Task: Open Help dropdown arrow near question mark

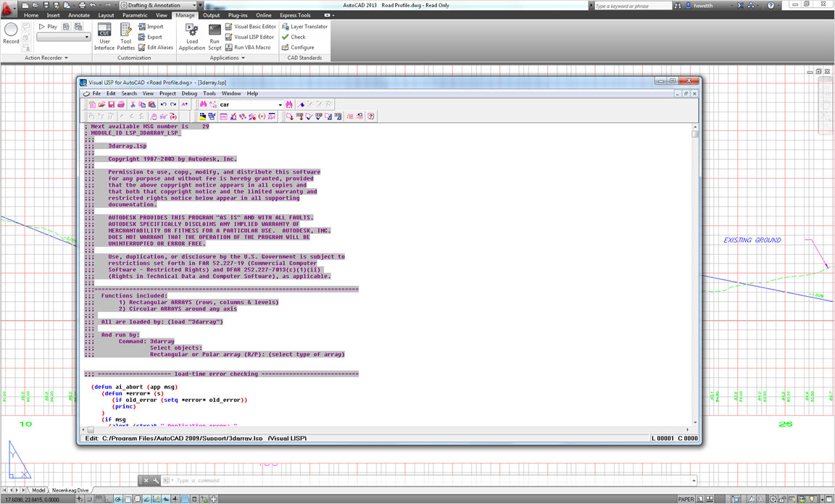Action: tap(779, 5)
